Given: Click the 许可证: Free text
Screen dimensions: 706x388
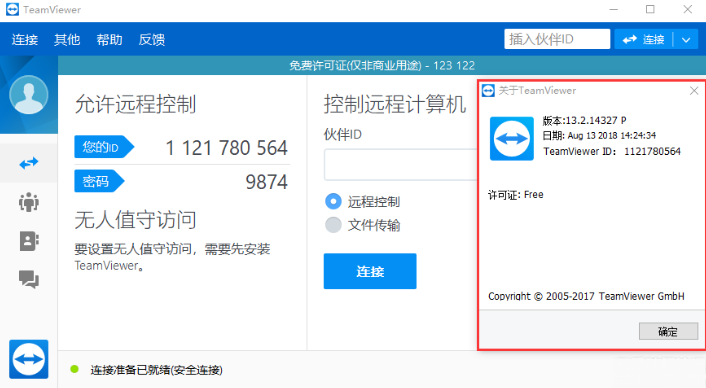Looking at the screenshot, I should (x=516, y=195).
